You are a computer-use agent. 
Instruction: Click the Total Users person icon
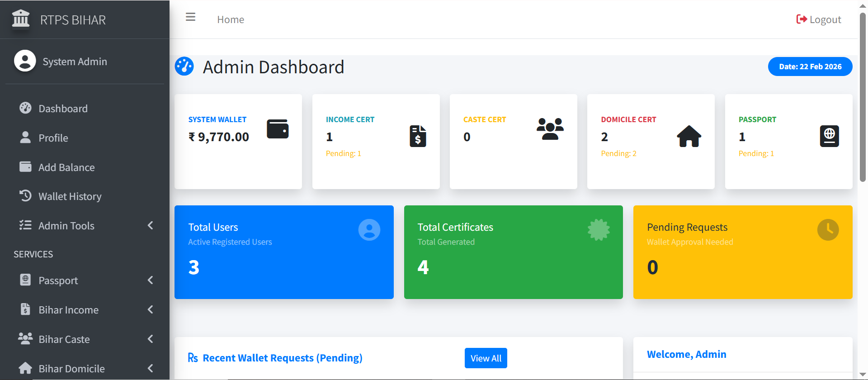(x=369, y=230)
